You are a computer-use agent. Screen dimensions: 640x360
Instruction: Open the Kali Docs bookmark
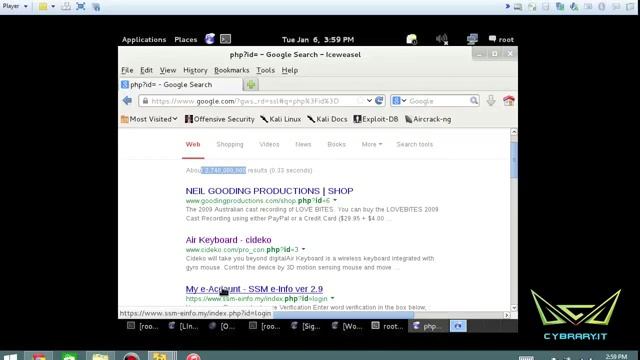coord(327,119)
